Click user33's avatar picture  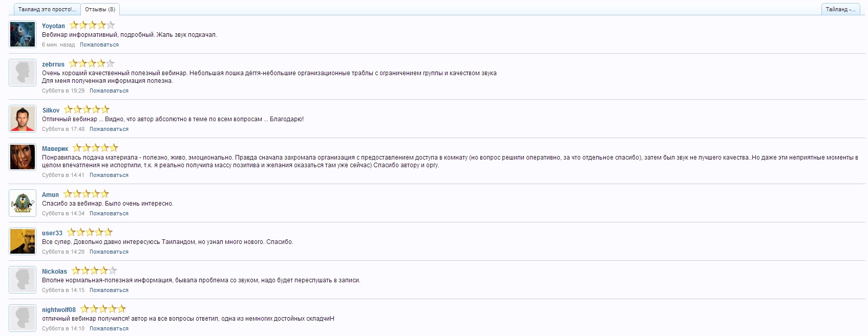23,241
